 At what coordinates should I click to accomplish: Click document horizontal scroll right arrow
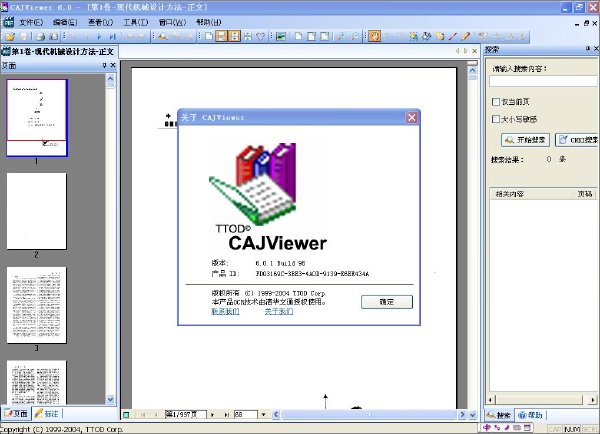462,414
